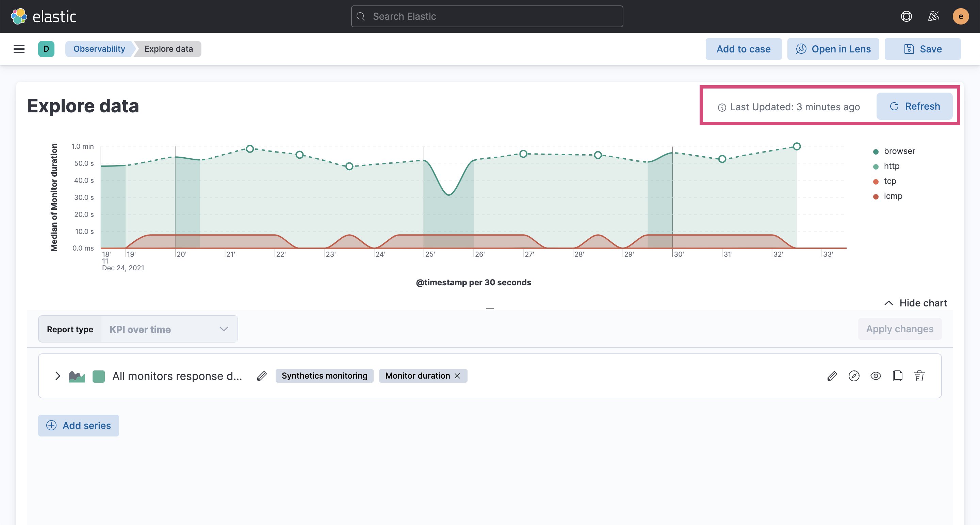Refresh the chart data
The height and width of the screenshot is (525, 980).
coord(915,106)
